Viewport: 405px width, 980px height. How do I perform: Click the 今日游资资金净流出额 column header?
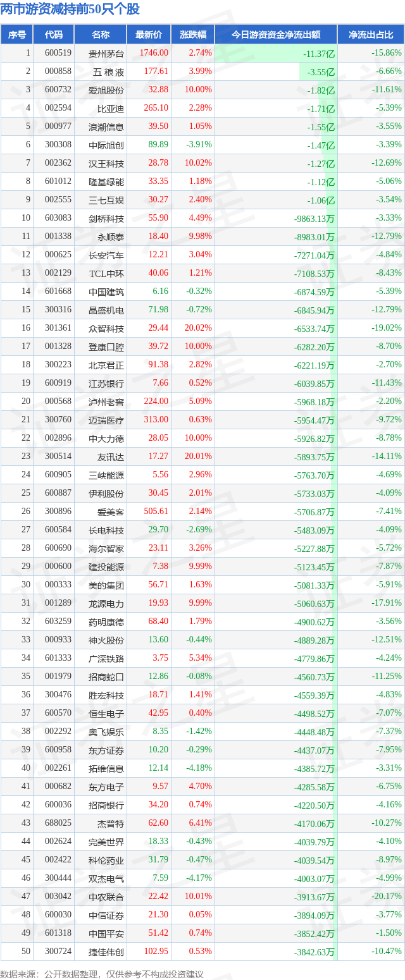tap(276, 35)
